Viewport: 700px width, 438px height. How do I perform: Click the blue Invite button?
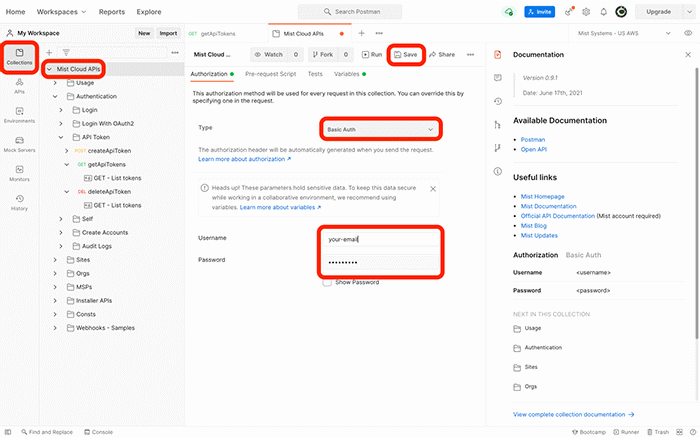pyautogui.click(x=540, y=12)
